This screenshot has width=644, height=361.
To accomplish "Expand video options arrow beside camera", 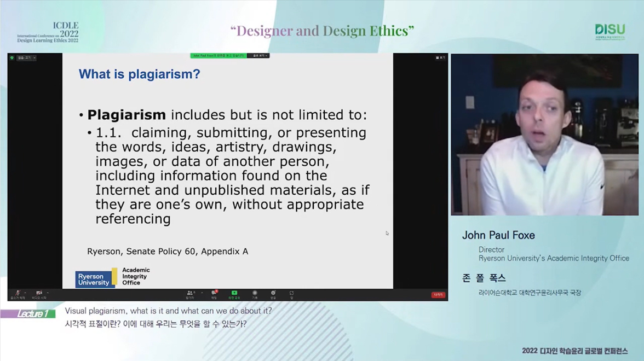I will (48, 293).
